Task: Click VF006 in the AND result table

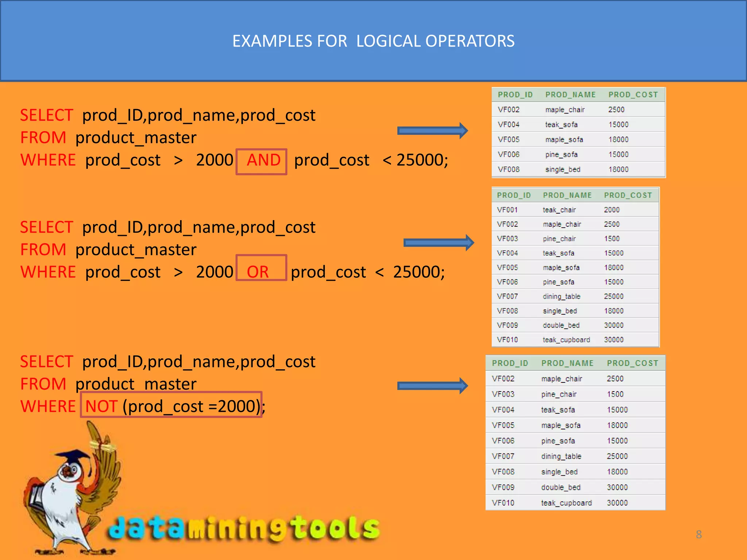Action: tap(508, 155)
